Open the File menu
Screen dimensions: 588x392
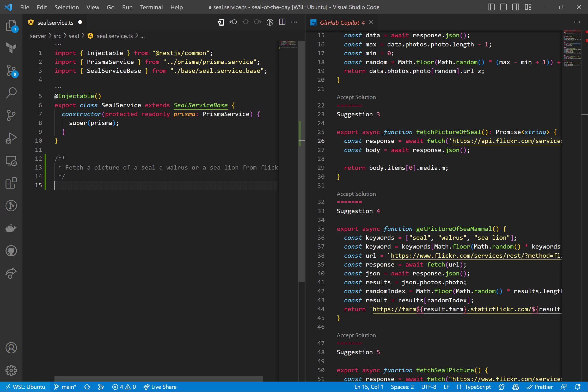pyautogui.click(x=25, y=7)
